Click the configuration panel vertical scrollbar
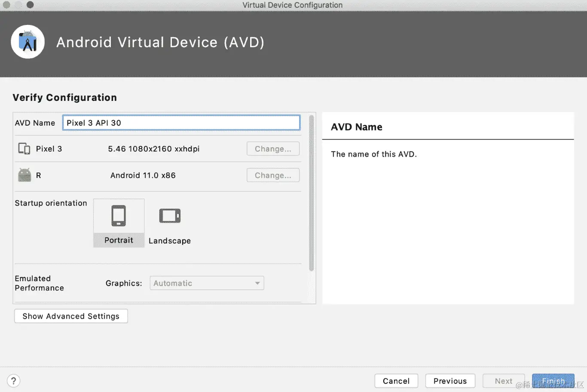The image size is (587, 392). [312, 193]
